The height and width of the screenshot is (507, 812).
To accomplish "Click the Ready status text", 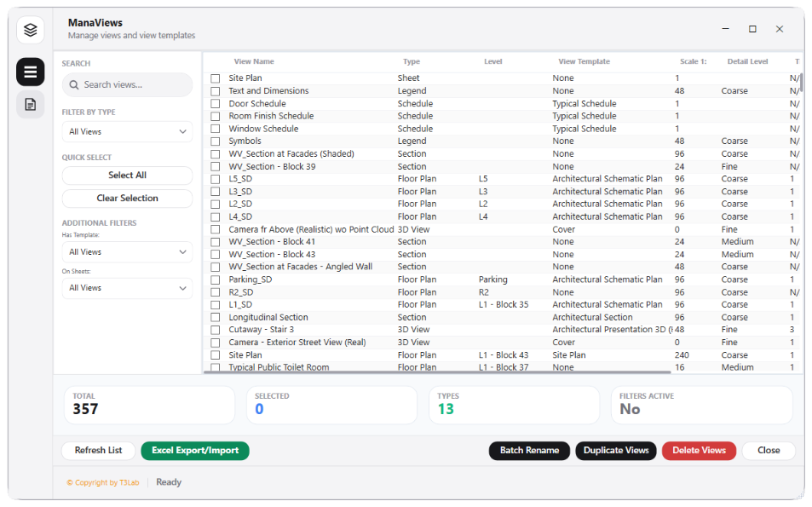I will point(169,482).
